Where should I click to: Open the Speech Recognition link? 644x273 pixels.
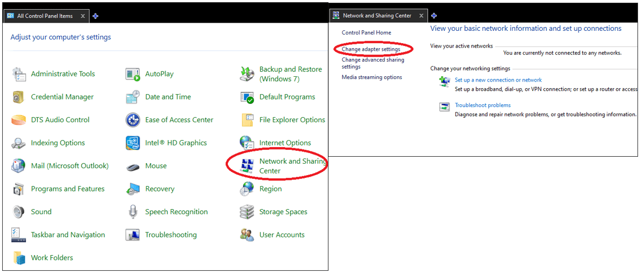pyautogui.click(x=176, y=212)
